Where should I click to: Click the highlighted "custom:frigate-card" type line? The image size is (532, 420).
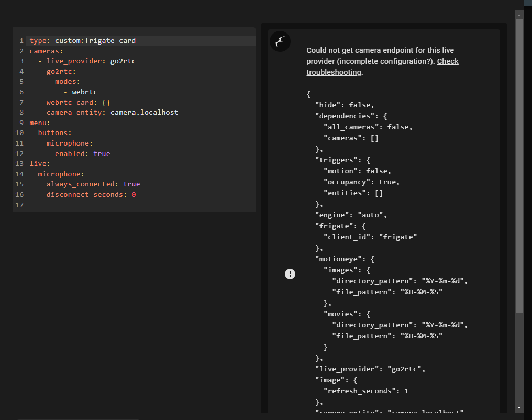(96, 40)
